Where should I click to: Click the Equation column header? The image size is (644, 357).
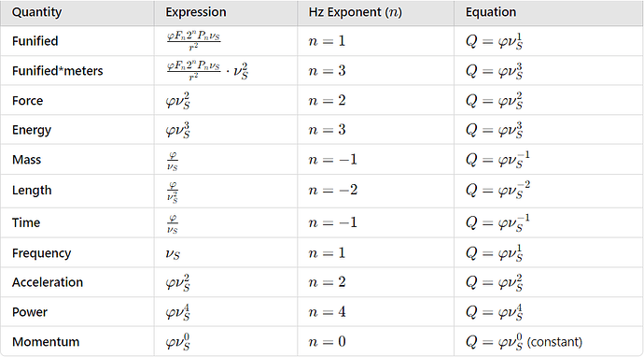(x=491, y=12)
